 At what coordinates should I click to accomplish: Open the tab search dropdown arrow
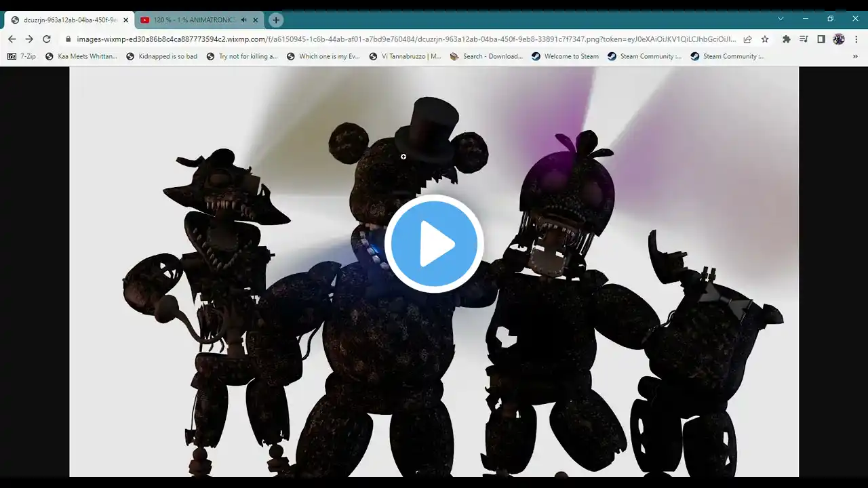[781, 19]
